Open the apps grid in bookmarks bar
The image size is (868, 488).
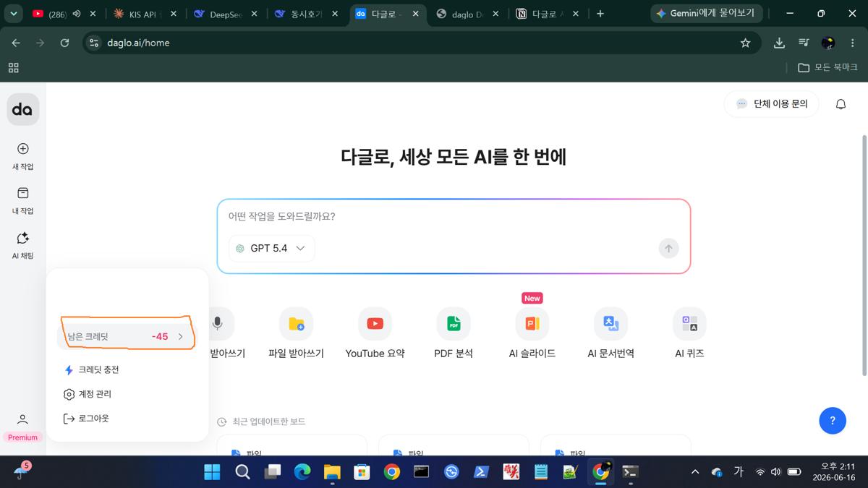click(x=13, y=67)
